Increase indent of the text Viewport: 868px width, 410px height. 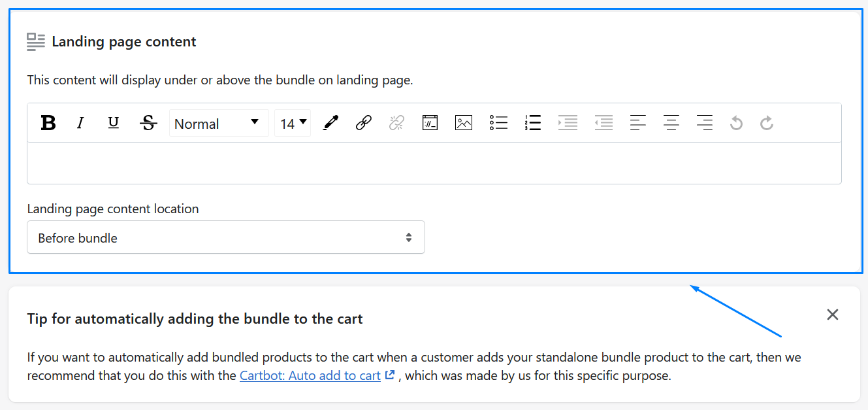point(568,123)
